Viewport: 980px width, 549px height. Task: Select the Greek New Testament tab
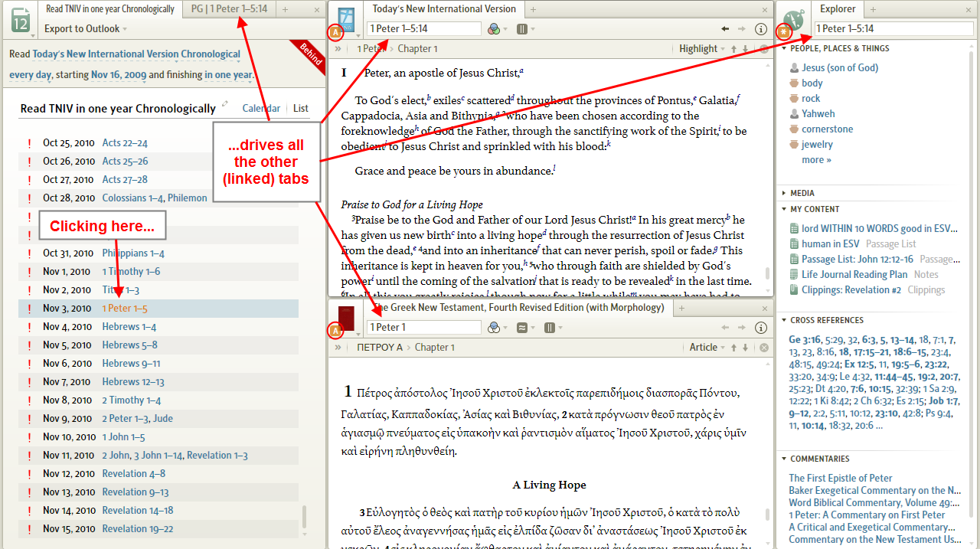point(520,308)
